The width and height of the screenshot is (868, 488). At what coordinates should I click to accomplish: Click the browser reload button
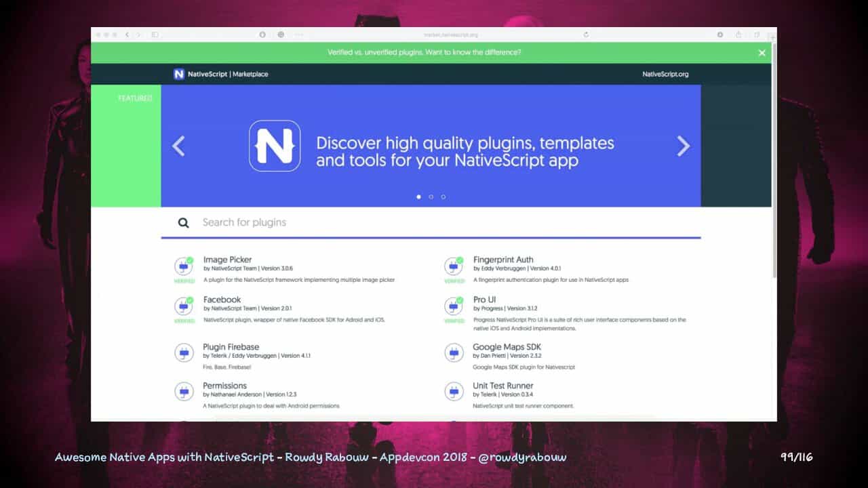click(x=586, y=35)
